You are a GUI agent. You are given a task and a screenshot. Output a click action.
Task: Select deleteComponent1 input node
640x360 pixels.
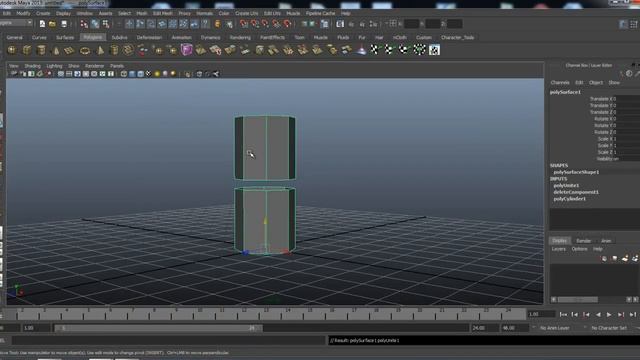[576, 192]
